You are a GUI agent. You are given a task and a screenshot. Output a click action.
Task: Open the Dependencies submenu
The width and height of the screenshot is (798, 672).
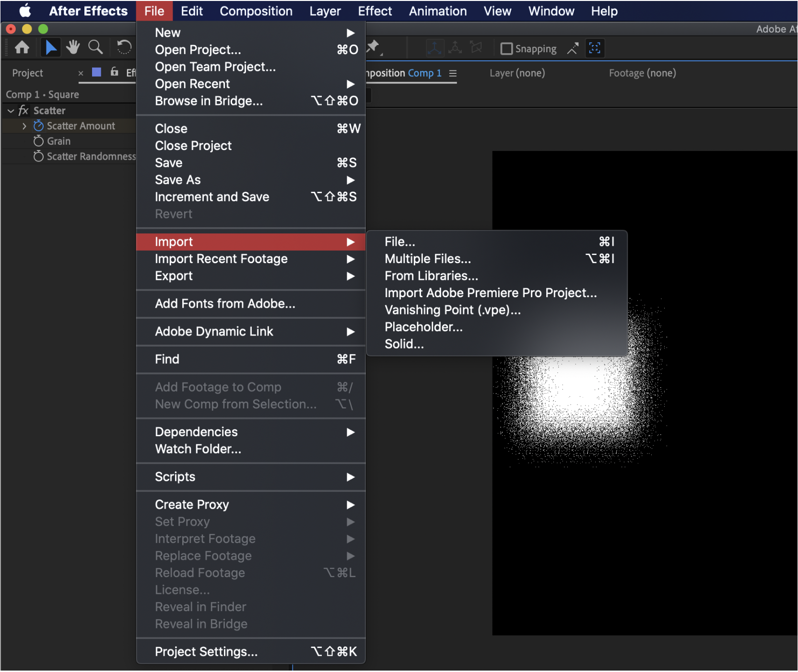[x=251, y=432]
